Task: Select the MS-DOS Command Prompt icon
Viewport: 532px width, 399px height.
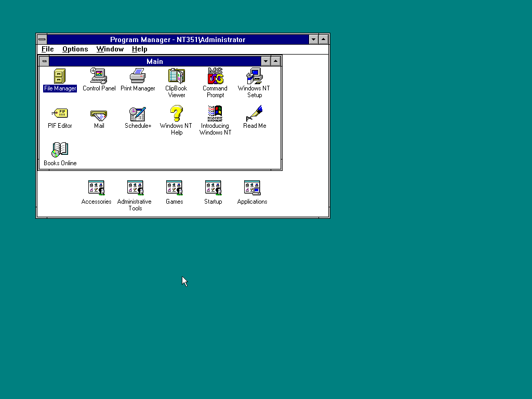Action: click(215, 76)
